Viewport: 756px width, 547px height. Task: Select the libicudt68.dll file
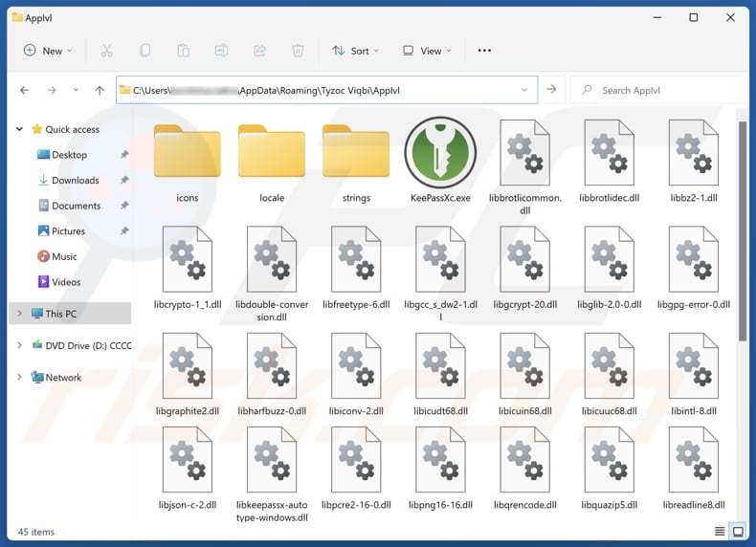coord(440,374)
